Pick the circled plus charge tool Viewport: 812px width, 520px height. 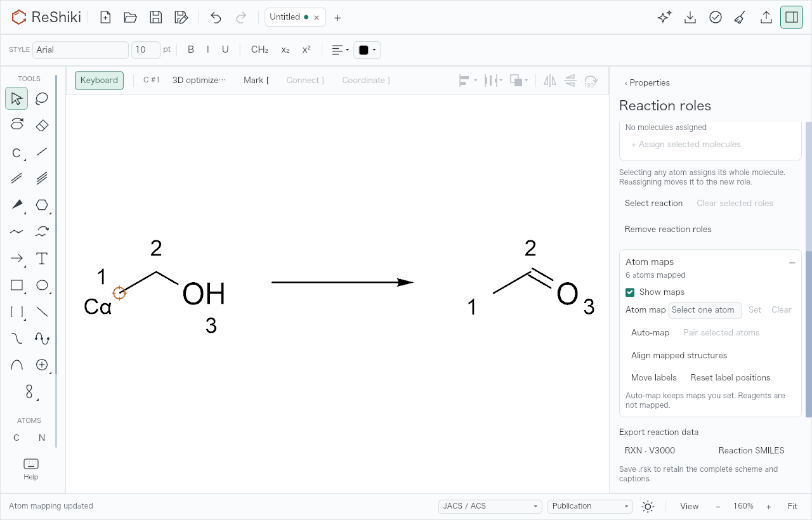coord(42,365)
